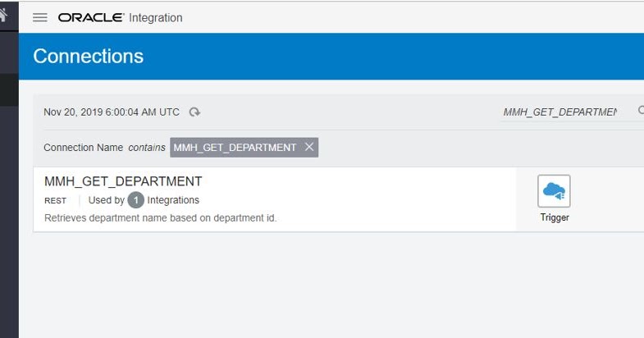644x338 pixels.
Task: Click the Integrations usage label
Action: click(x=173, y=200)
